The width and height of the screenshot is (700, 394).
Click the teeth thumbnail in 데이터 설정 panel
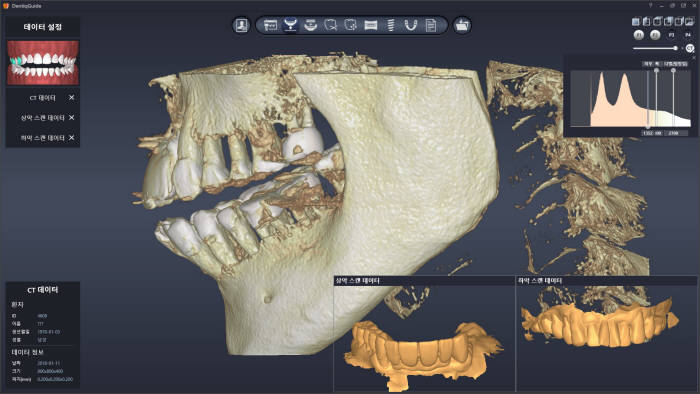[43, 62]
